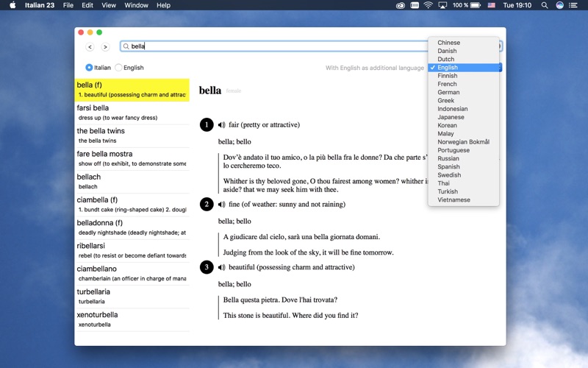Choose French from the language list

click(464, 84)
